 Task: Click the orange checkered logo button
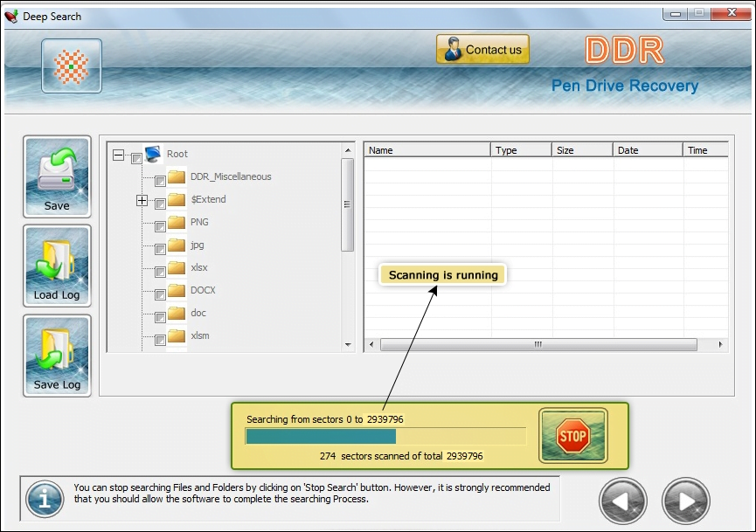pyautogui.click(x=72, y=66)
